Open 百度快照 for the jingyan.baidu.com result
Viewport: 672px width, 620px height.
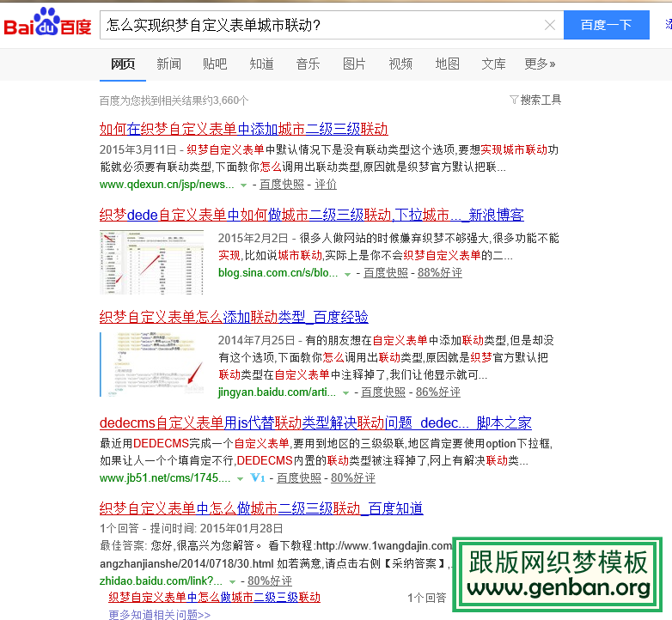(383, 392)
